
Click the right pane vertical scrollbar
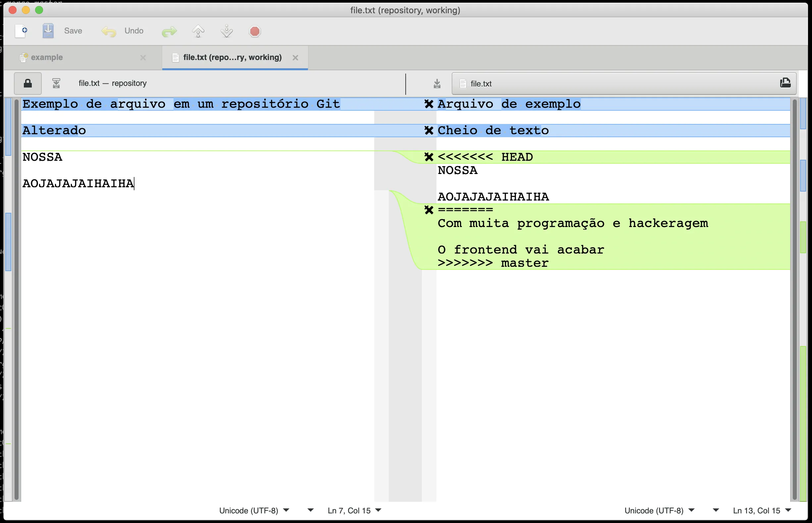[794, 299]
